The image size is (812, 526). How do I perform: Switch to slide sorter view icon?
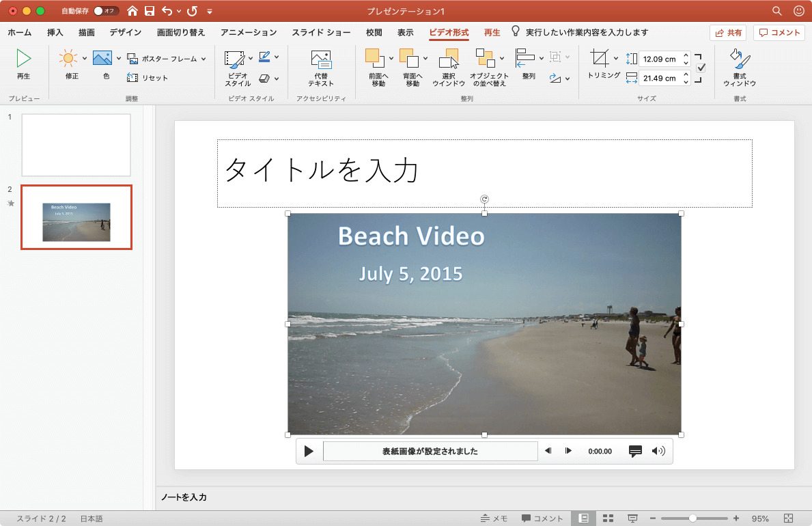608,518
